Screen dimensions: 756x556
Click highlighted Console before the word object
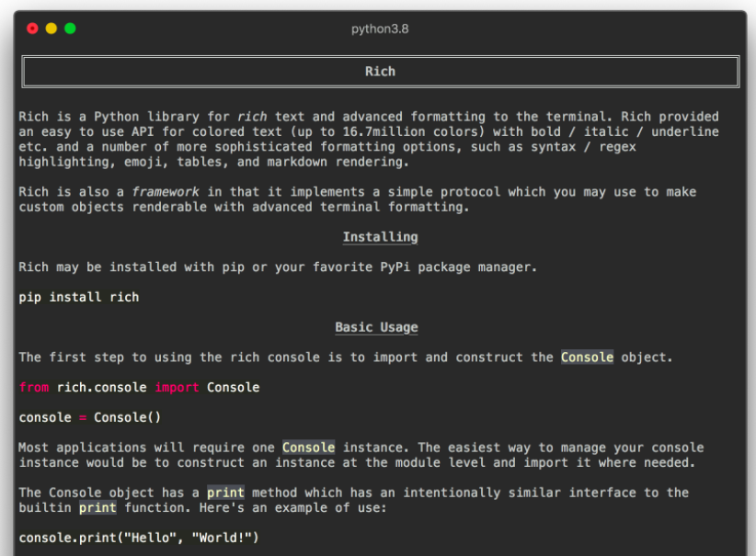click(x=587, y=357)
